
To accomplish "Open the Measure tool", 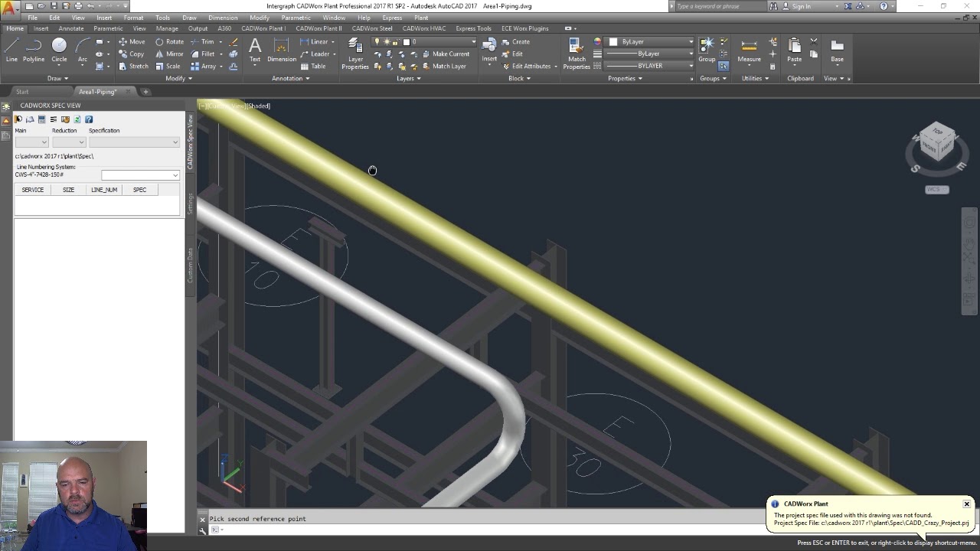I will coord(749,51).
